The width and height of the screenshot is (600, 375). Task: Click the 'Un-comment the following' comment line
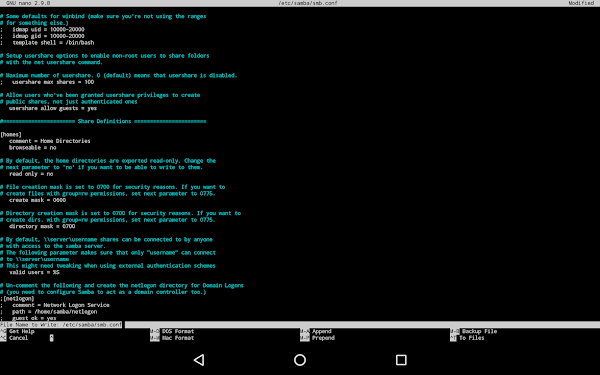pyautogui.click(x=122, y=286)
